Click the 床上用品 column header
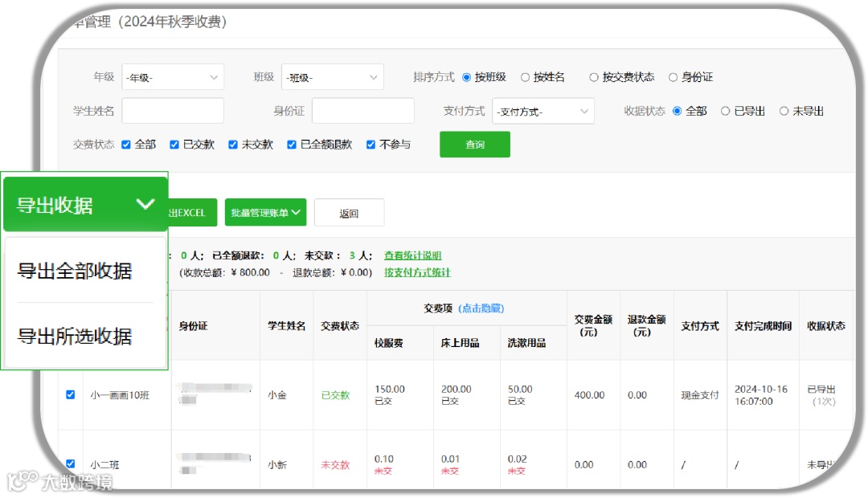868x498 pixels. [460, 343]
